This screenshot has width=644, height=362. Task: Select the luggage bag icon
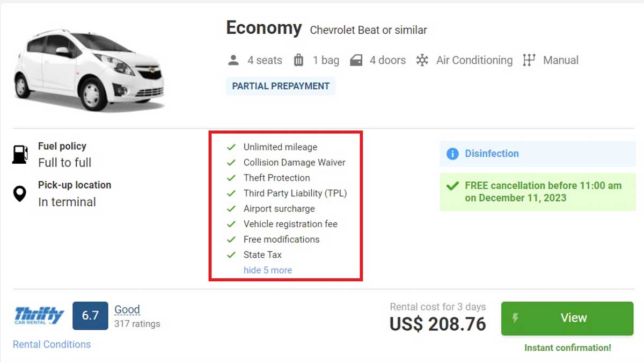pyautogui.click(x=299, y=60)
